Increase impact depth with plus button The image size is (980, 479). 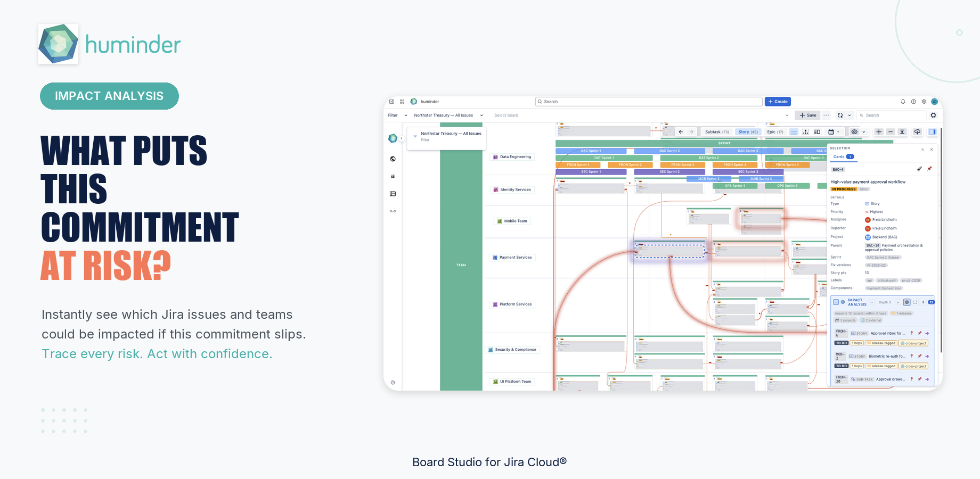point(898,302)
